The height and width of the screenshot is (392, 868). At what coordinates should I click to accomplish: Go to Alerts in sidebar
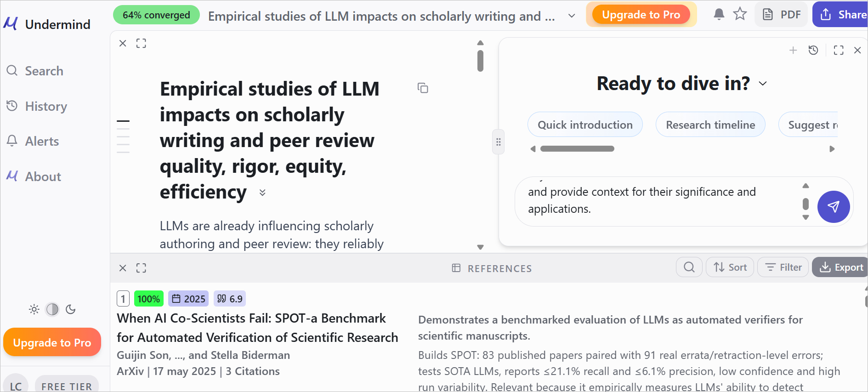pyautogui.click(x=41, y=141)
